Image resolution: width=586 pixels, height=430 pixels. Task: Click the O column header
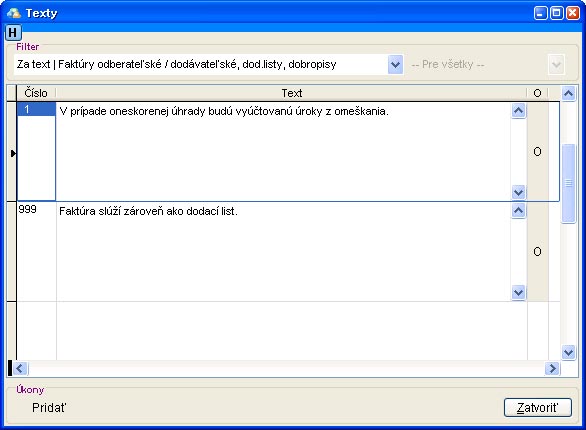coord(537,93)
